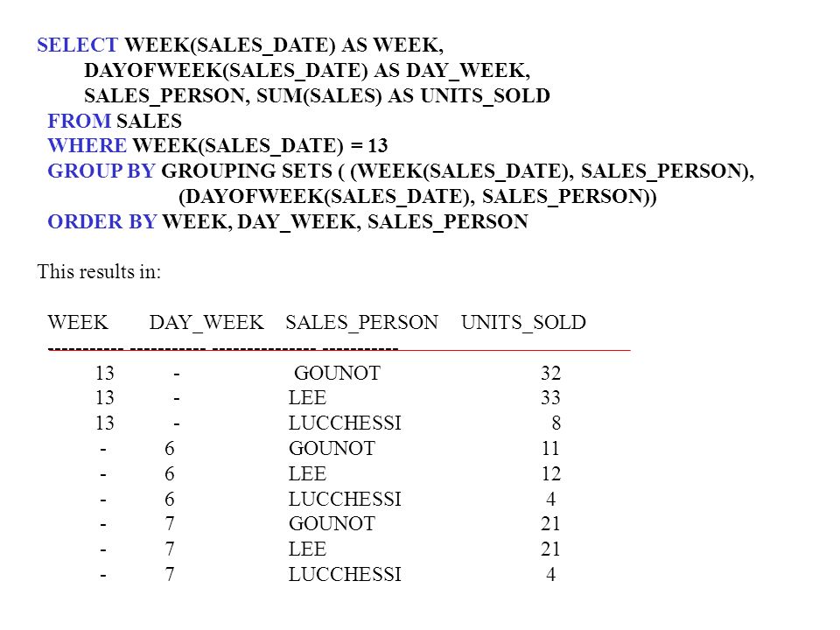
Task: Click the ORDER BY keyword
Action: coord(102,221)
